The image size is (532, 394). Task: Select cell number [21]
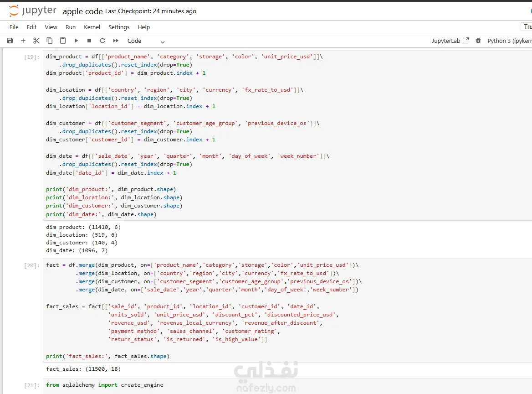[x=31, y=385]
